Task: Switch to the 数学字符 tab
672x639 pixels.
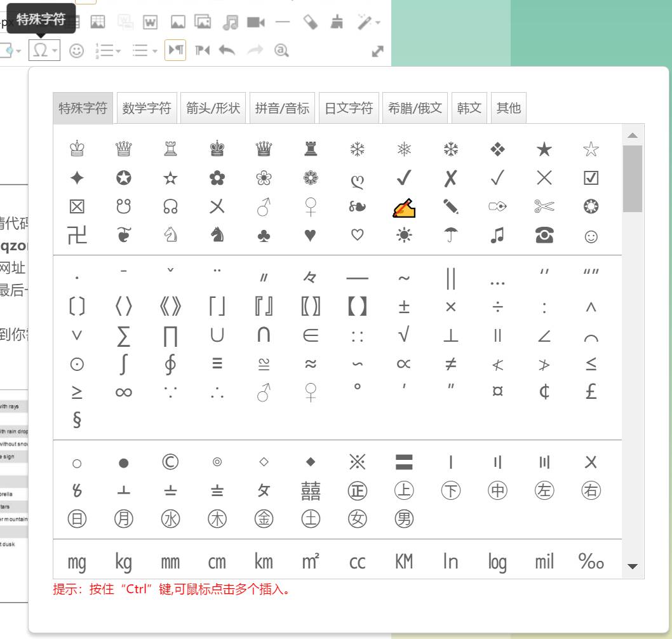Action: pos(147,108)
